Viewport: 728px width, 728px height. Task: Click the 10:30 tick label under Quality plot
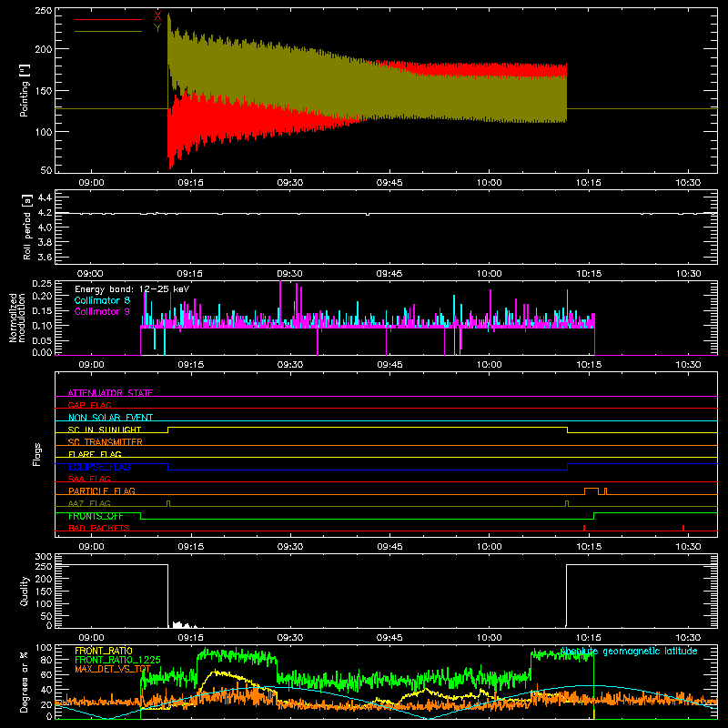click(688, 638)
